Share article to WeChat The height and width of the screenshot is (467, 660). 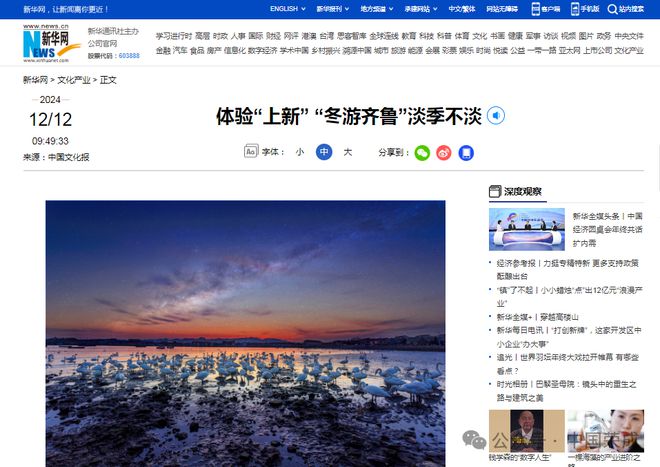click(x=422, y=153)
